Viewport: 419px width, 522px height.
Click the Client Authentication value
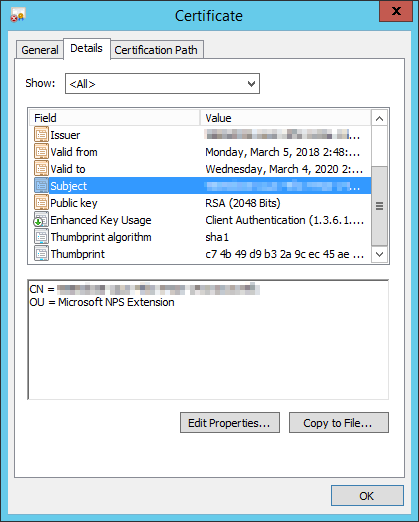285,220
